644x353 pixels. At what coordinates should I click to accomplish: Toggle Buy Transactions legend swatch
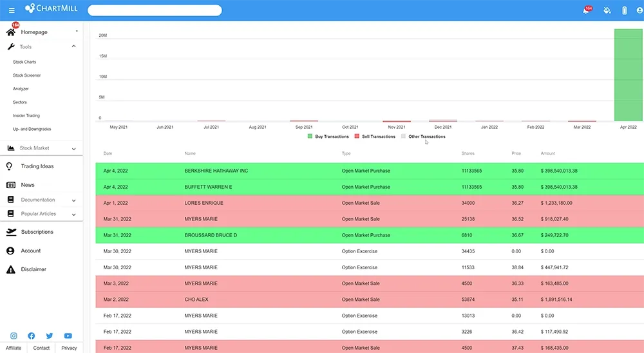point(310,136)
